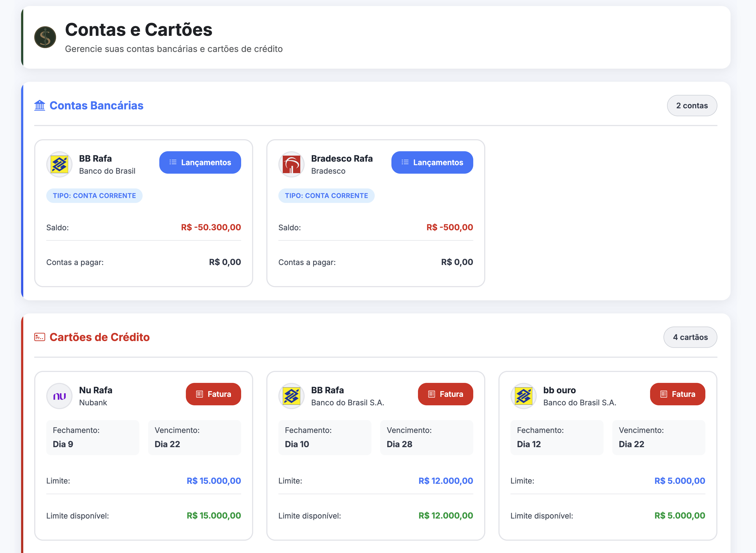Show Fatura for bb ouro card

coord(678,394)
